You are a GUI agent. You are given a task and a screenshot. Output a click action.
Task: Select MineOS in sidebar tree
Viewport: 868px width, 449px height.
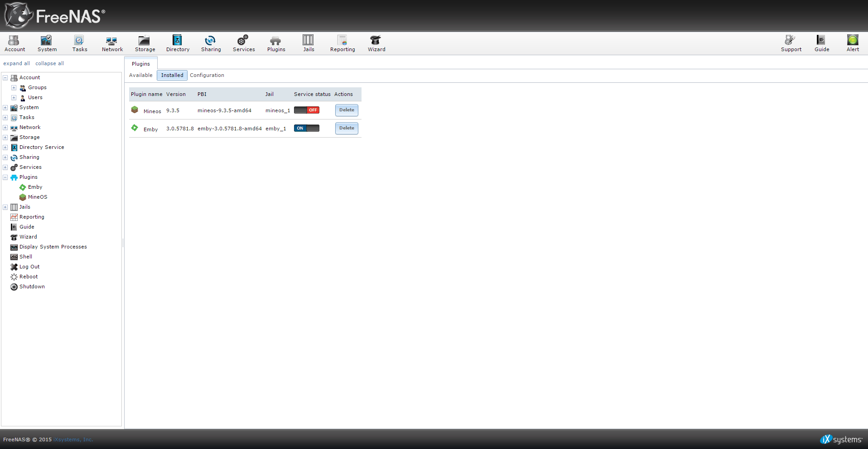click(38, 197)
